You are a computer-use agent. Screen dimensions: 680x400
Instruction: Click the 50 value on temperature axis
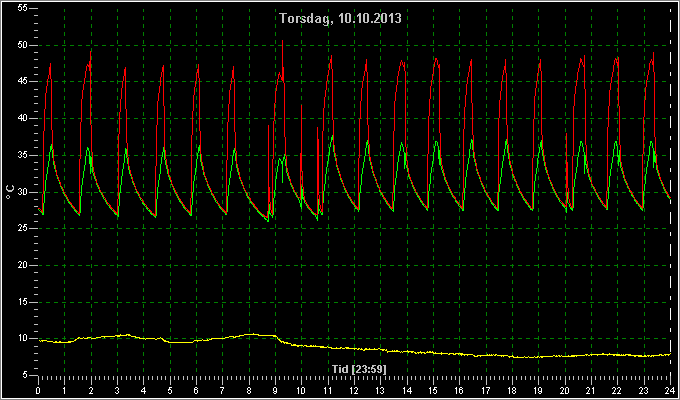tap(23, 45)
